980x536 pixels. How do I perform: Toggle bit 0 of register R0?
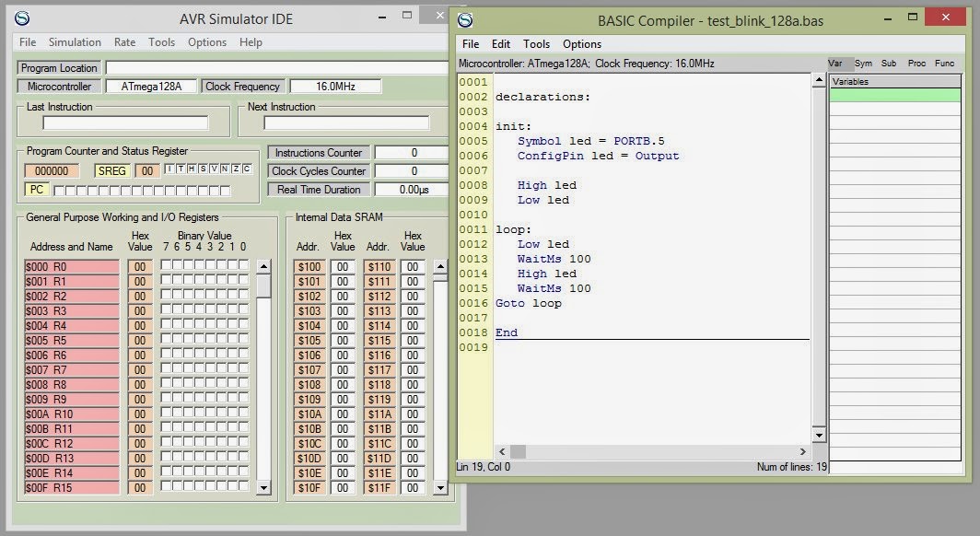[x=243, y=265]
